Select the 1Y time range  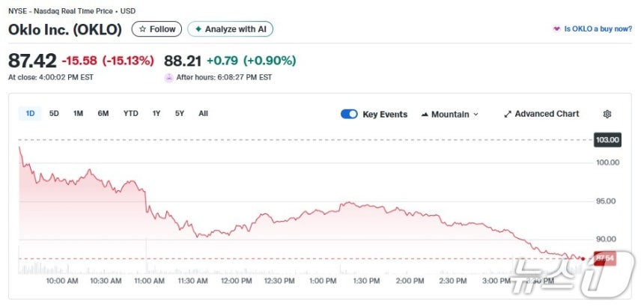157,114
